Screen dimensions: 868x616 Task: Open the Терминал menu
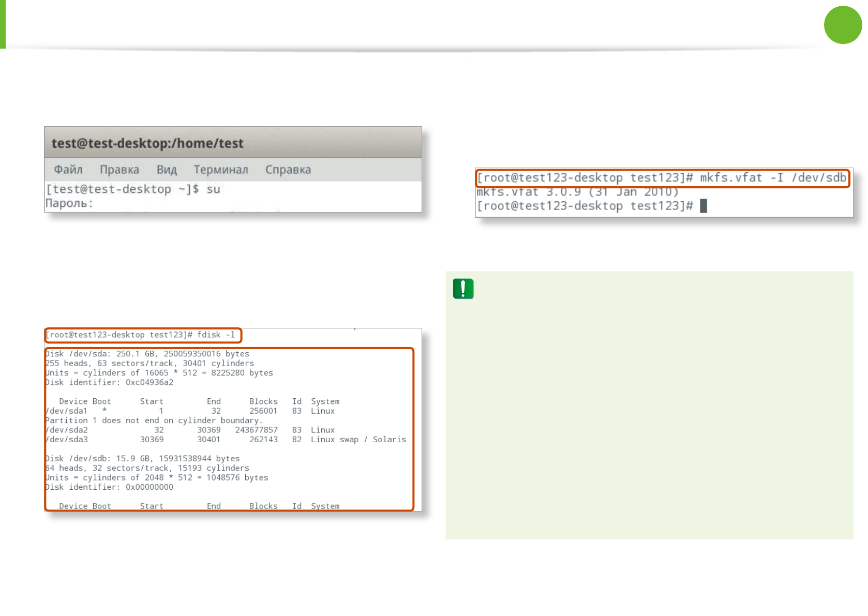[221, 170]
